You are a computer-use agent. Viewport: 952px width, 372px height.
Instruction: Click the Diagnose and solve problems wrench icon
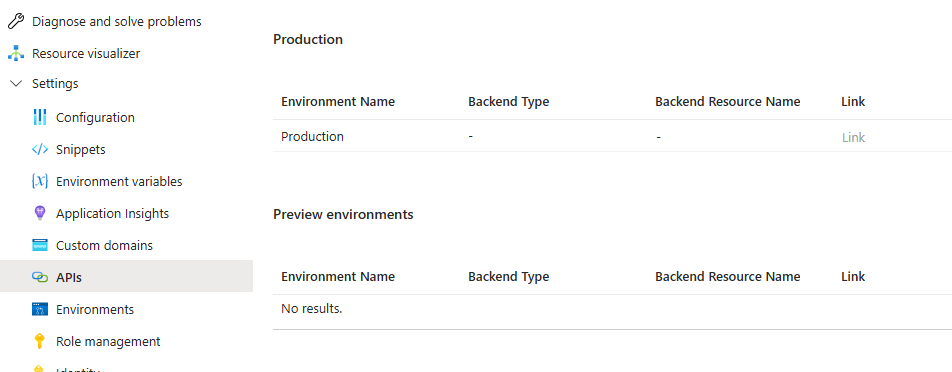click(x=16, y=22)
